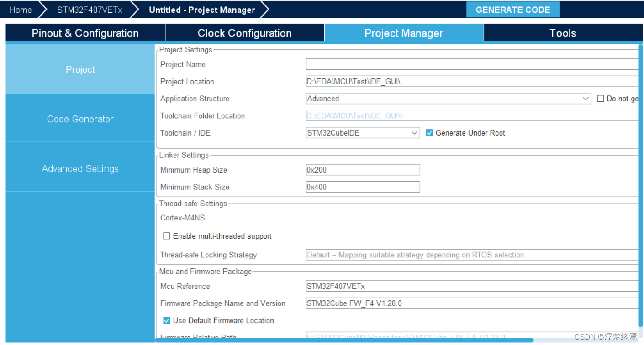Select the Project side section
644x345 pixels.
pos(80,69)
